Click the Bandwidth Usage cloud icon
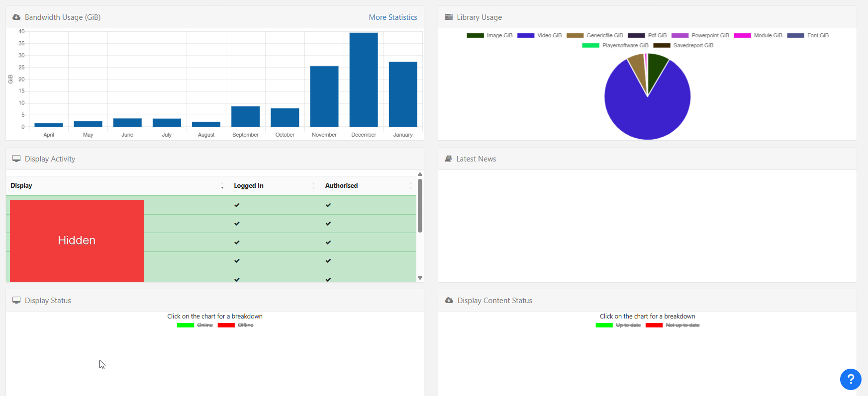The height and width of the screenshot is (396, 868). pos(16,17)
